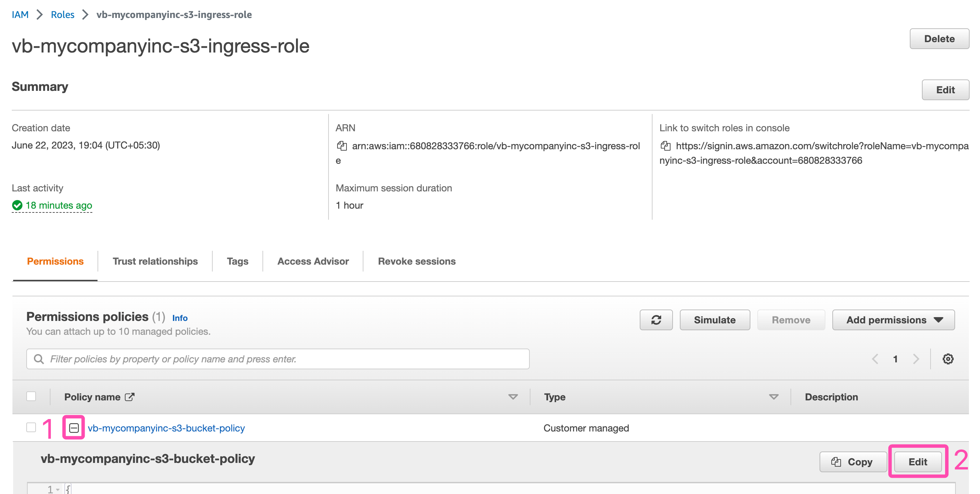Image resolution: width=980 pixels, height=494 pixels.
Task: Open the policies table settings gear
Action: [947, 359]
